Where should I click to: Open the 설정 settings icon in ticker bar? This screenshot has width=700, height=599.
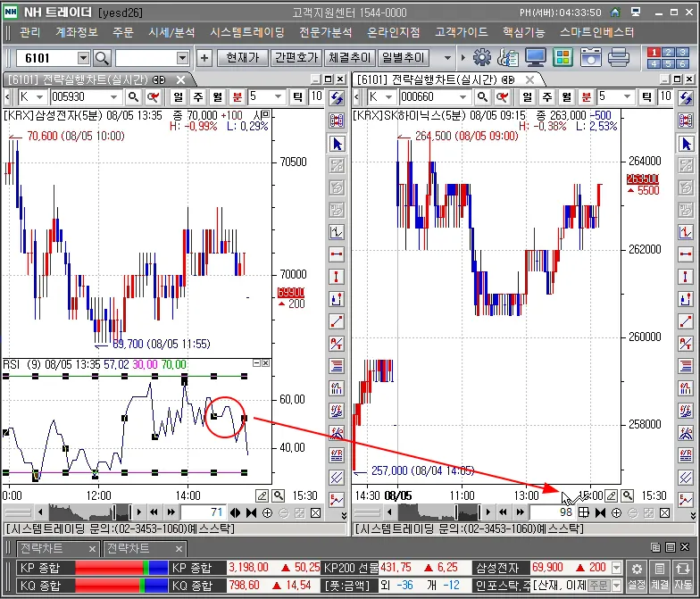click(637, 576)
